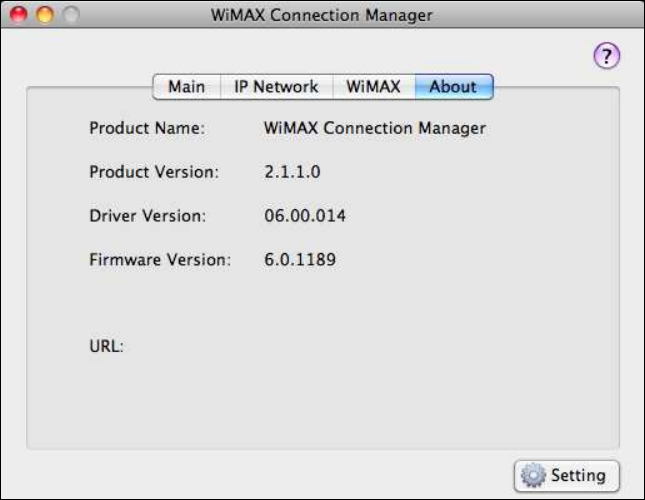Image resolution: width=645 pixels, height=500 pixels.
Task: Click the gear icon on Setting button
Action: (x=533, y=475)
